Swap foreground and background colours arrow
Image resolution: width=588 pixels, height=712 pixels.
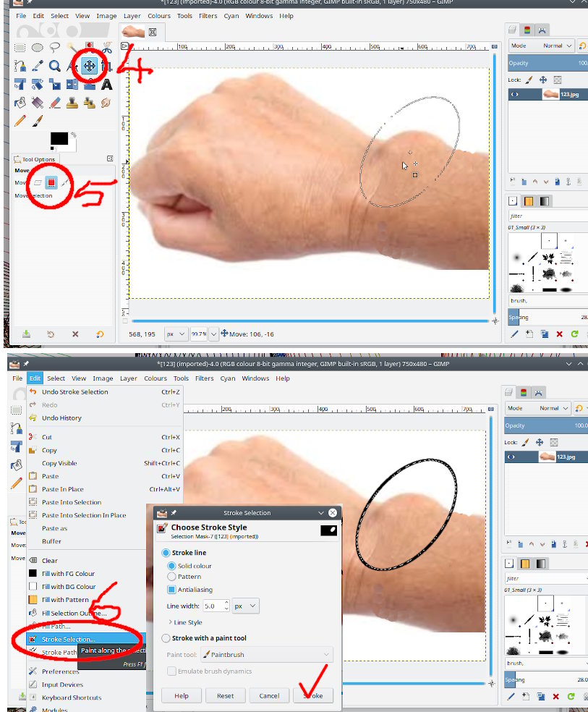(x=74, y=135)
